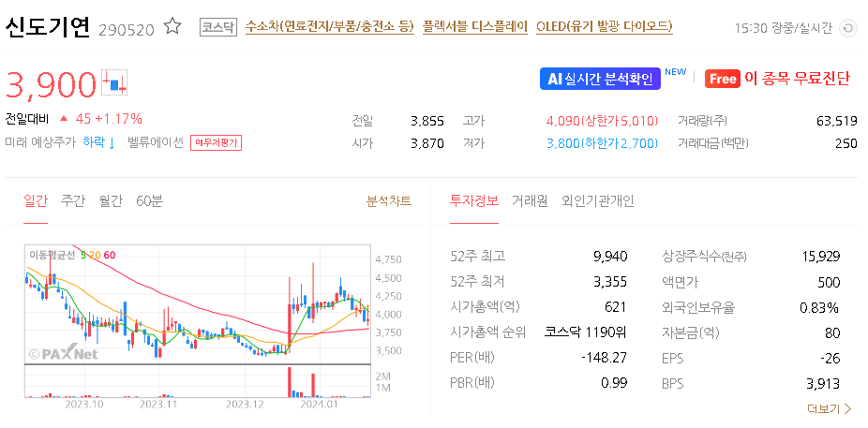Click the 15:30 장중/실시간 status text
Screen dimensions: 868x428
(x=783, y=28)
